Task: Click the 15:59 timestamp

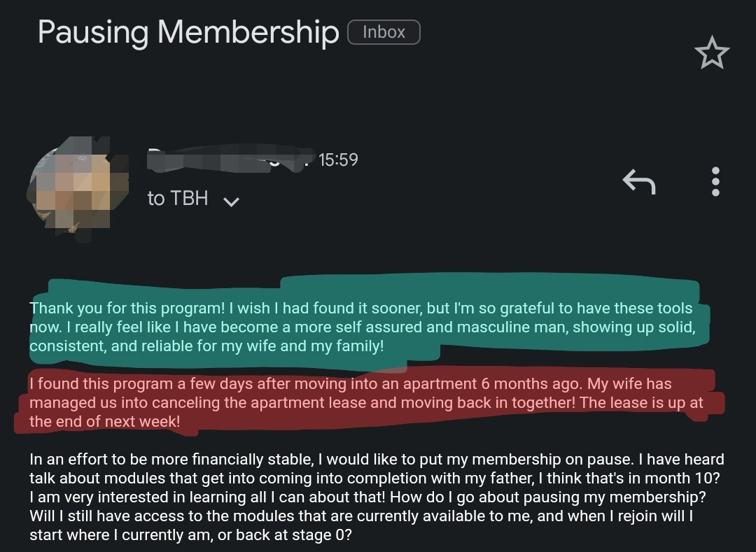Action: [x=338, y=160]
